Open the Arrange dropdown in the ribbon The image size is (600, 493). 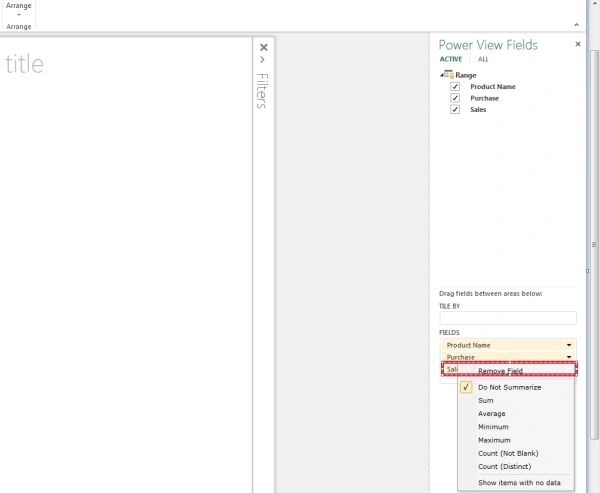coord(18,10)
